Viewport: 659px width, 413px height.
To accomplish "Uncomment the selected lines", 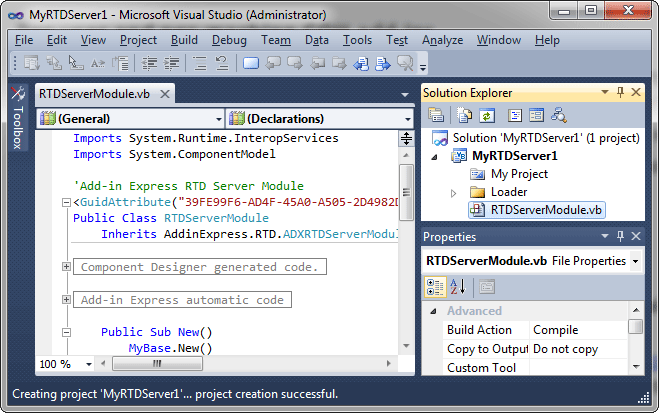I will [x=221, y=63].
